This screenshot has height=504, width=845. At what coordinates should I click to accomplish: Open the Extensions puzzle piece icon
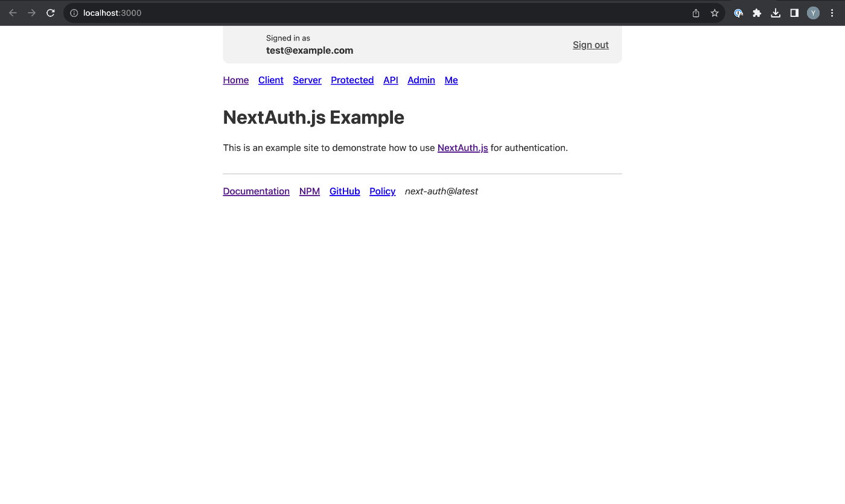757,13
